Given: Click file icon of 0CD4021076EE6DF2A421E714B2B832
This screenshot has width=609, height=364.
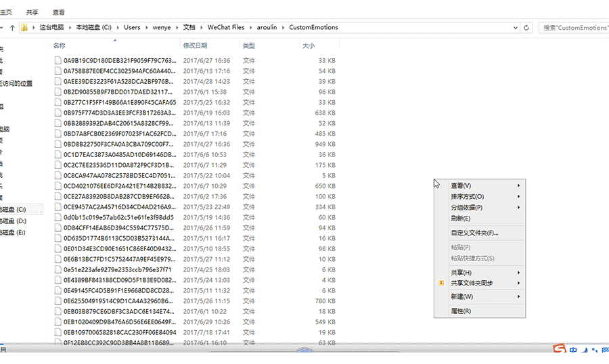Looking at the screenshot, I should click(58, 186).
